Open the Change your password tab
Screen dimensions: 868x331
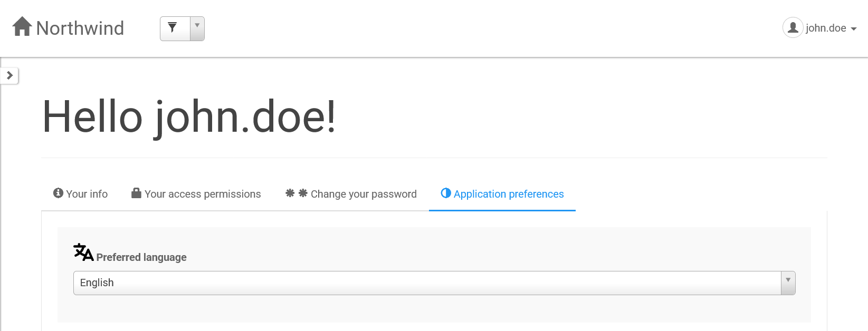(x=351, y=194)
